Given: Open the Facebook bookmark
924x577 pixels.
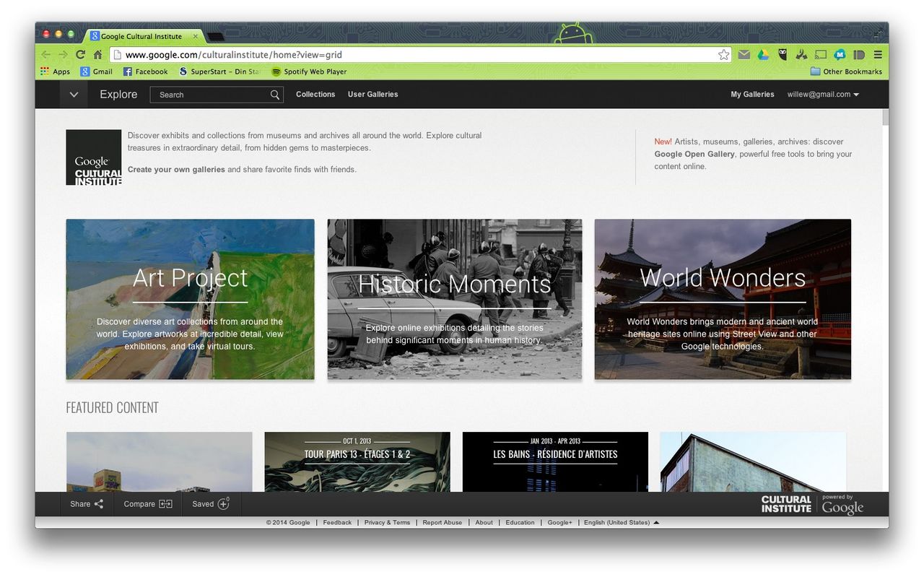Looking at the screenshot, I should (x=145, y=71).
